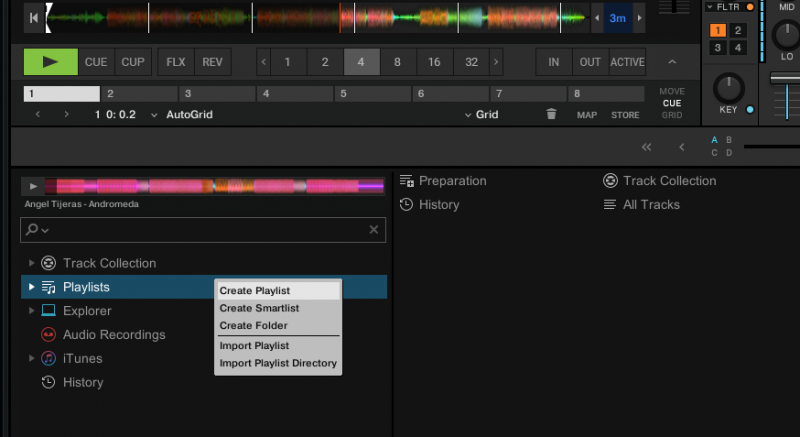Start deck playback with green Play button

point(51,62)
